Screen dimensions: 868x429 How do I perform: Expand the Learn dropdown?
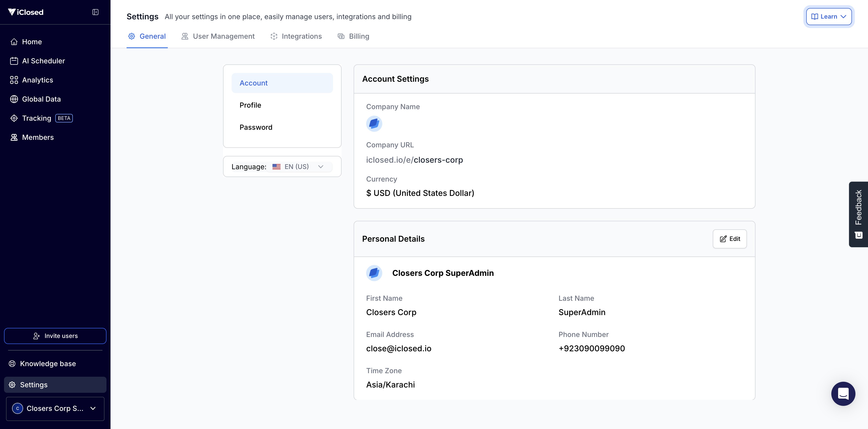pyautogui.click(x=829, y=17)
